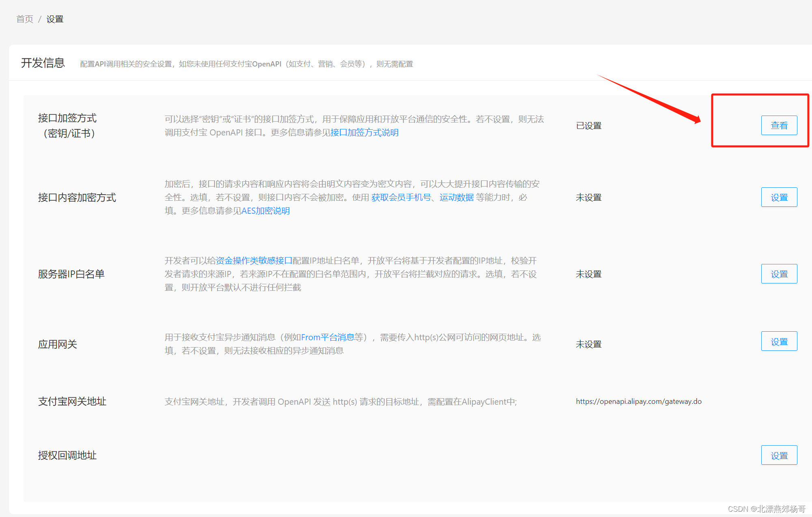The width and height of the screenshot is (812, 517).
Task: Click the Alipay gateway URL text
Action: coord(638,401)
